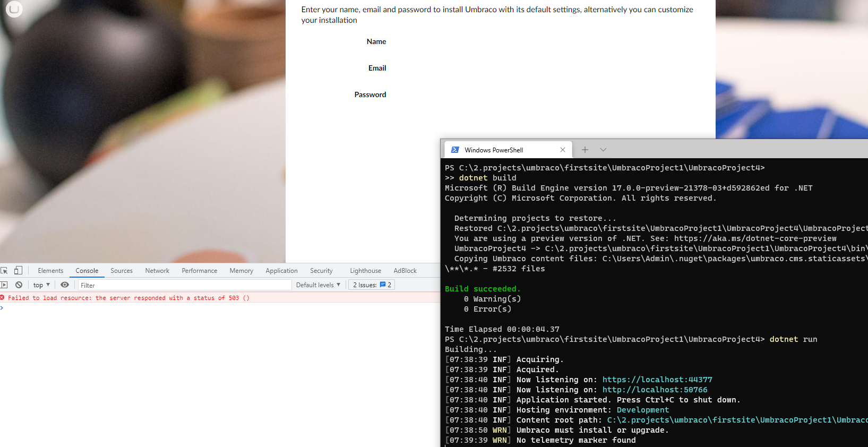The width and height of the screenshot is (868, 447).
Task: Click the PowerShell icon on the tab
Action: click(455, 150)
